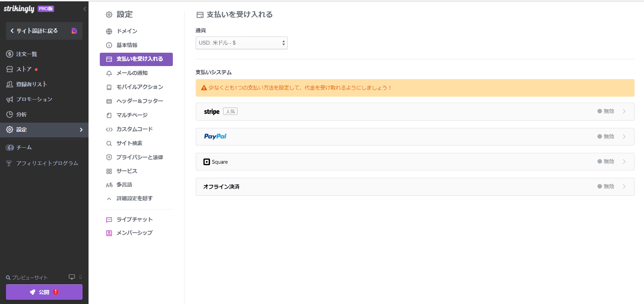Toggle the Stripe 無効 status
This screenshot has width=644, height=304.
(606, 111)
